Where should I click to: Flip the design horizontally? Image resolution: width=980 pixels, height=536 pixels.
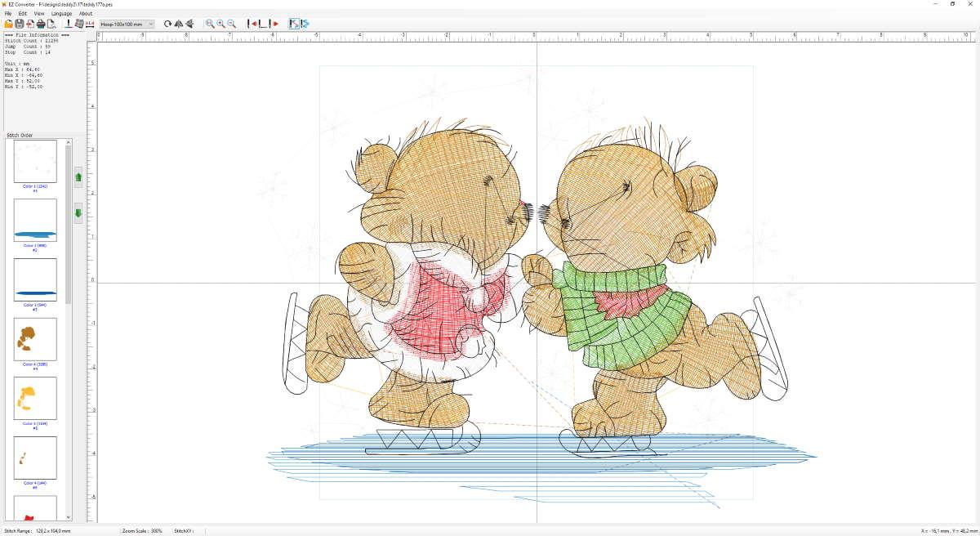[178, 24]
